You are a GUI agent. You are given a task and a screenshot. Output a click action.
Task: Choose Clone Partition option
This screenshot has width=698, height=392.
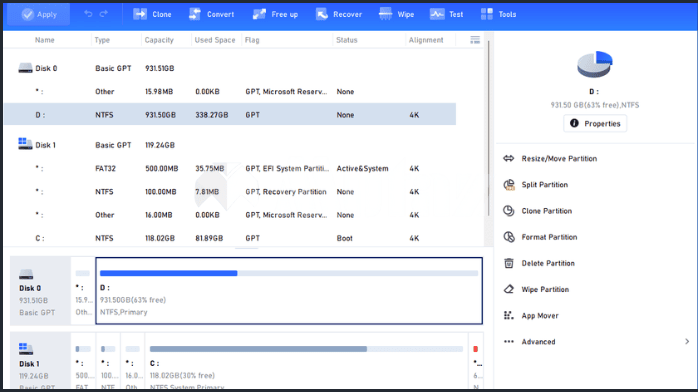547,211
